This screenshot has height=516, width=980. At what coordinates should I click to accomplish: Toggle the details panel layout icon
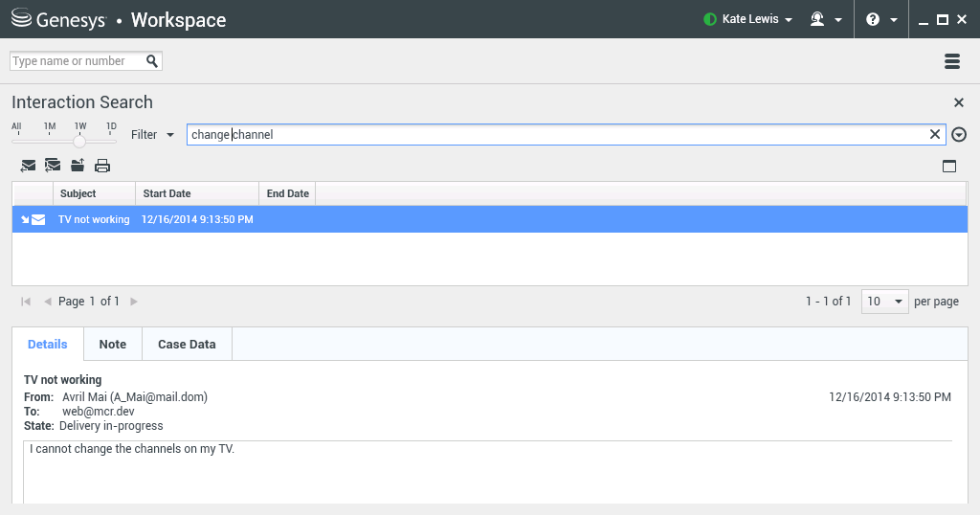tap(949, 166)
